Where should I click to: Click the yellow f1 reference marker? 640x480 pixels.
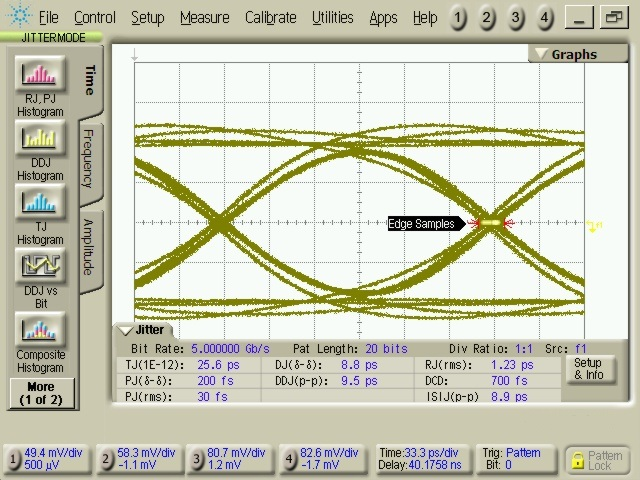click(594, 226)
